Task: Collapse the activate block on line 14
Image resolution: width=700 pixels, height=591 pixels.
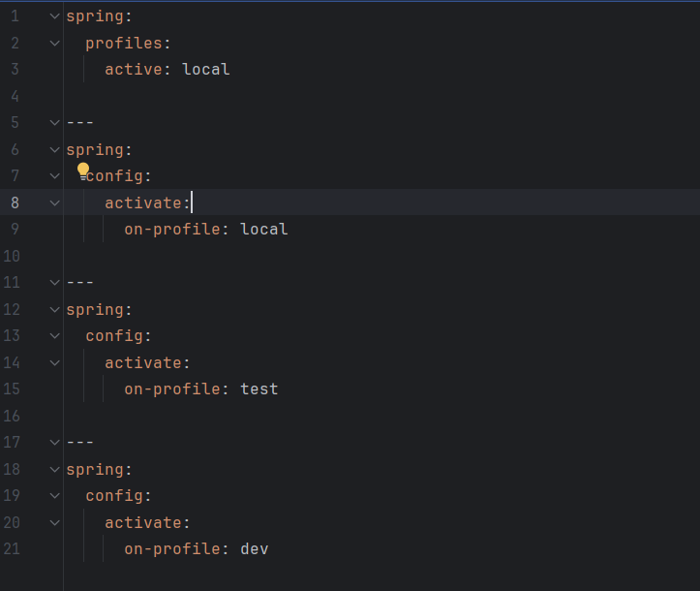Action: 54,363
